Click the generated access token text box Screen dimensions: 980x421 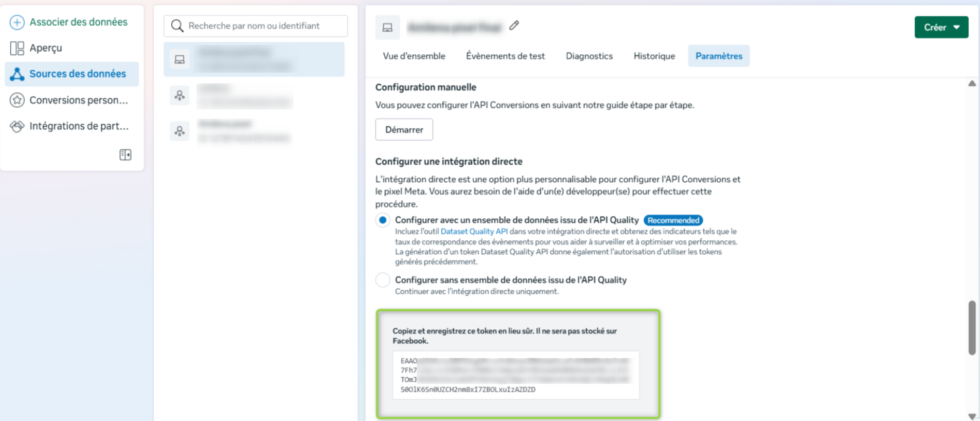(515, 375)
